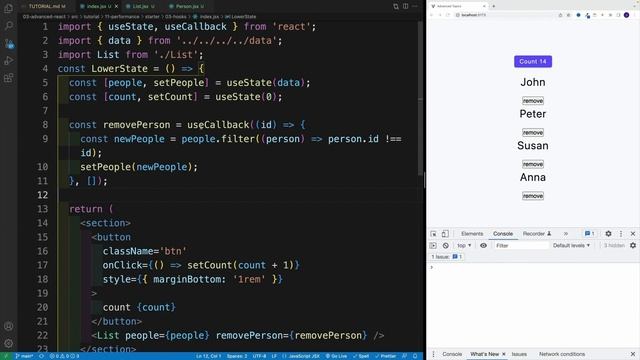Click remove button under John
Screen dimensions: 640x360
(x=533, y=101)
